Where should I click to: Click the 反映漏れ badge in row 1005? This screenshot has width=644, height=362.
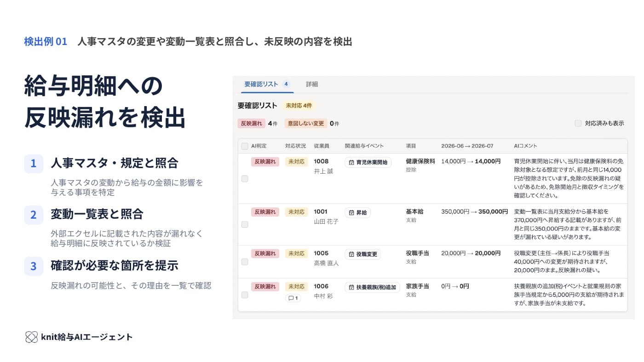tap(265, 253)
